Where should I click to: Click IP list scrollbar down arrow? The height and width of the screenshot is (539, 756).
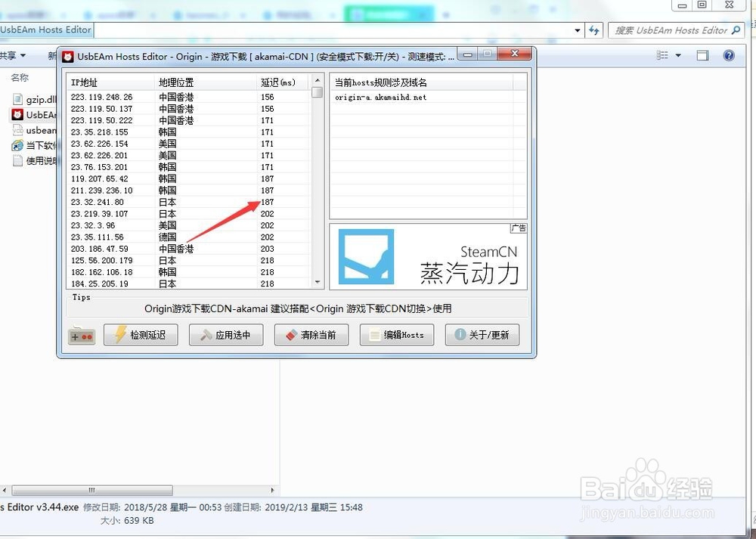318,282
